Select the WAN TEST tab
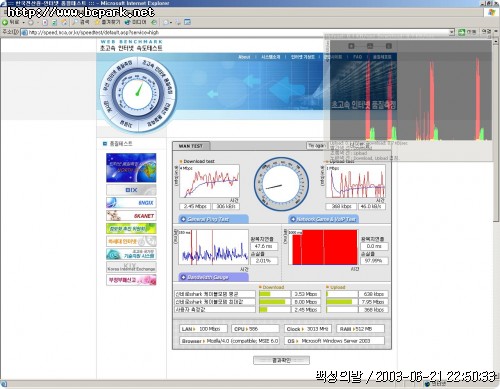 click(x=190, y=146)
